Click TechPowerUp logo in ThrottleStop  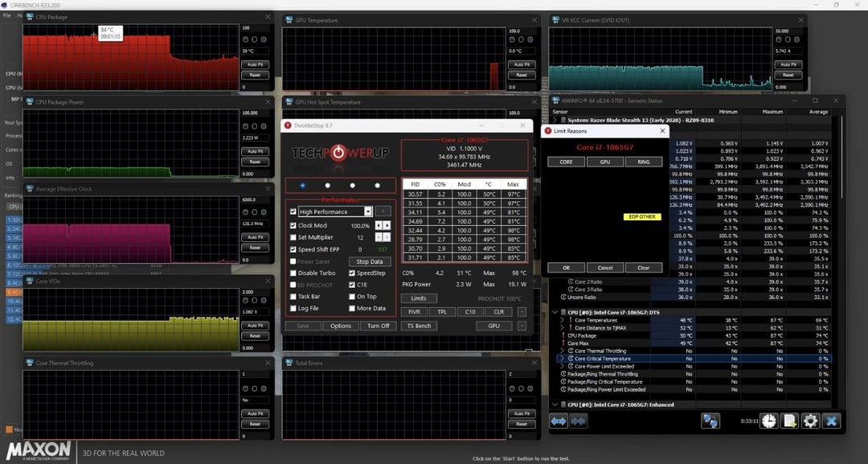tap(340, 154)
